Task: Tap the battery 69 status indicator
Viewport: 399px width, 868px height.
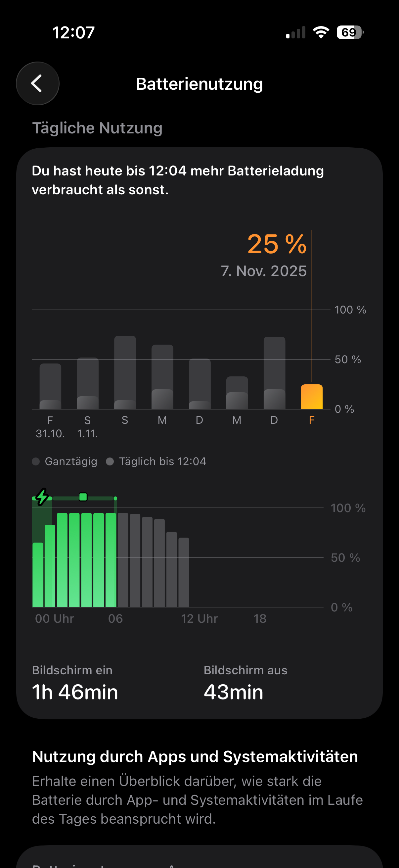Action: pos(350,32)
